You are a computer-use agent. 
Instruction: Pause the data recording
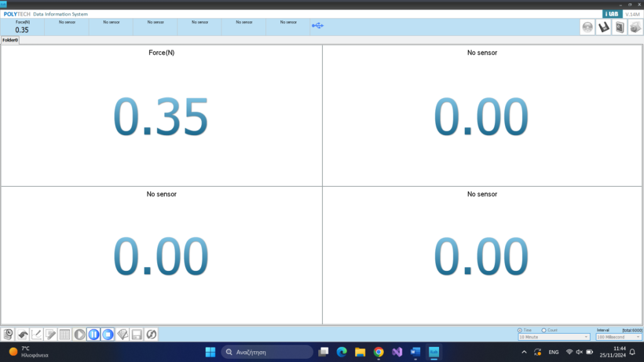(x=94, y=334)
